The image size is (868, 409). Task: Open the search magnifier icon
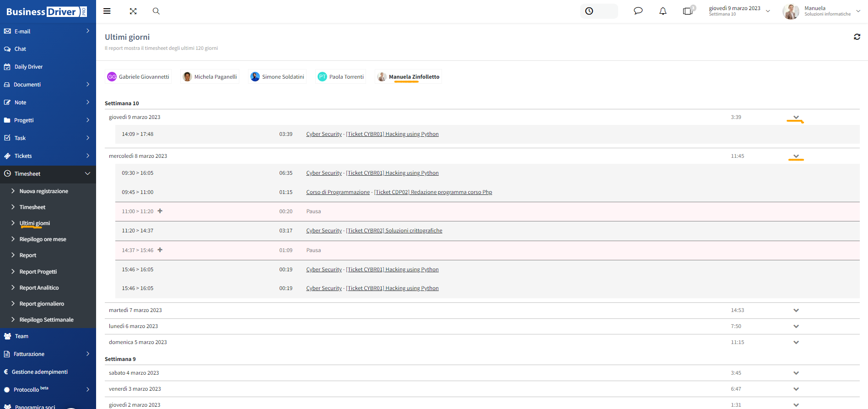click(156, 11)
